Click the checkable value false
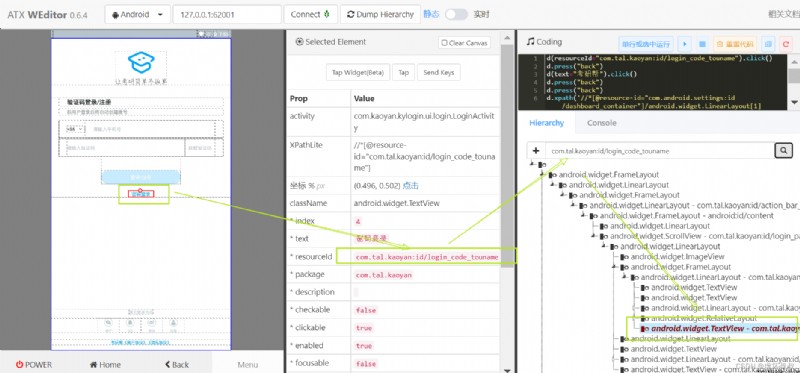This screenshot has width=800, height=373. coord(366,310)
